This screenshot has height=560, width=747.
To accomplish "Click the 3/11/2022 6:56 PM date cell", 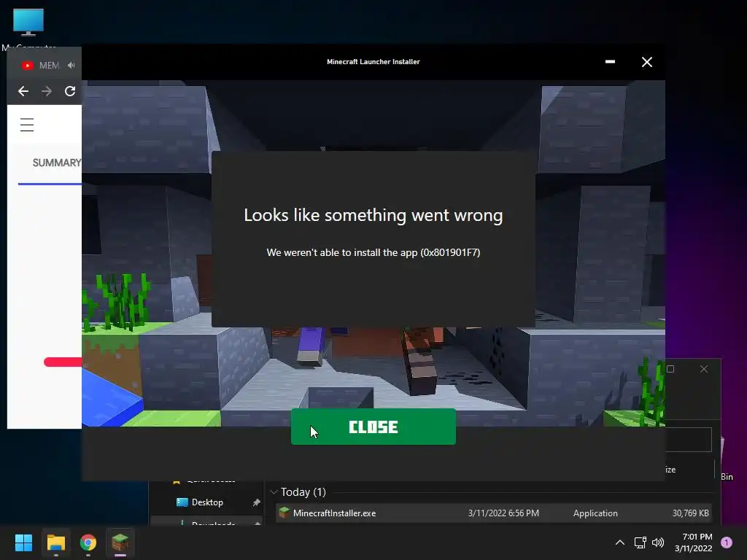I will pos(503,513).
